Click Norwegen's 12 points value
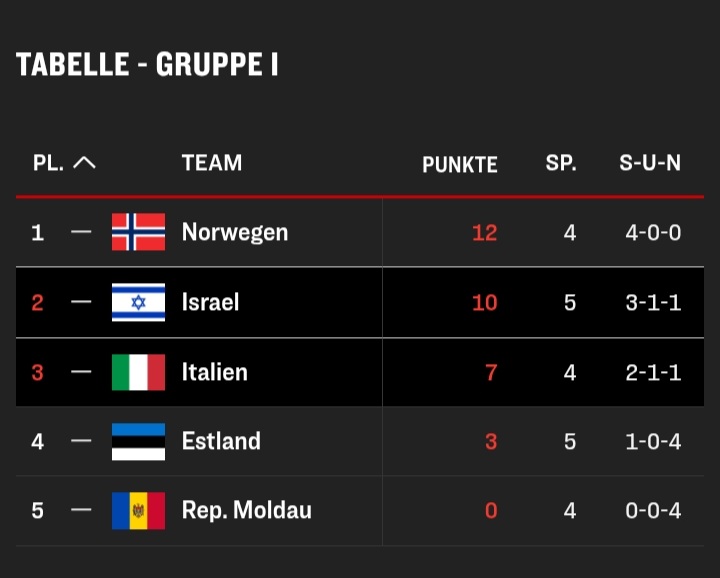Image resolution: width=720 pixels, height=578 pixels. click(484, 233)
